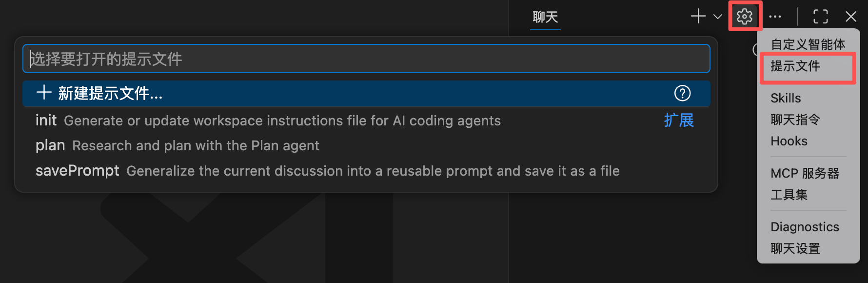Switch to the 聊天 tab

coord(545,18)
